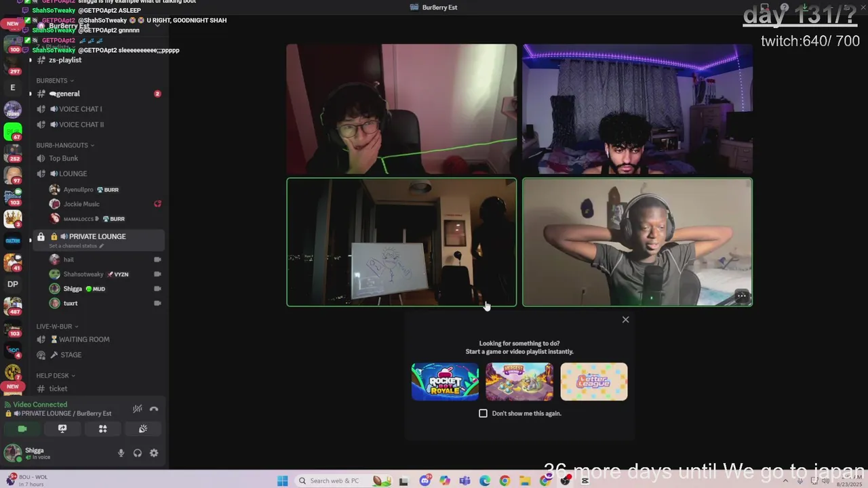Mute microphone next to Shigga
The height and width of the screenshot is (488, 868).
coord(121,453)
